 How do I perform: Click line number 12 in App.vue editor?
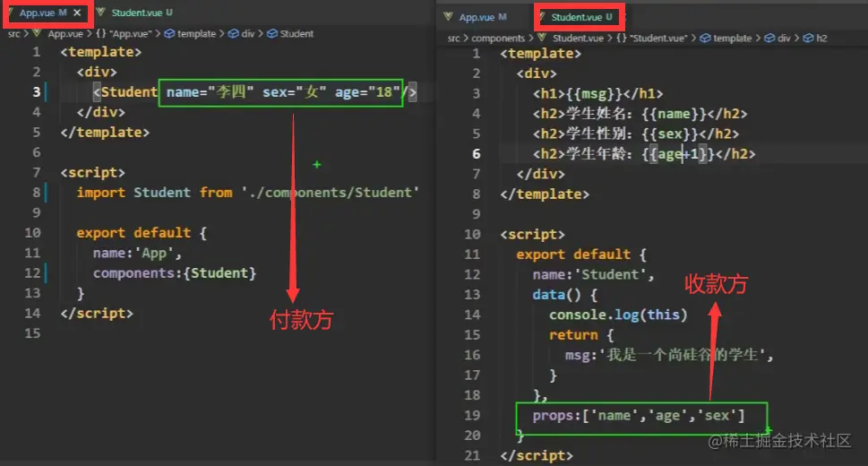pyautogui.click(x=32, y=272)
